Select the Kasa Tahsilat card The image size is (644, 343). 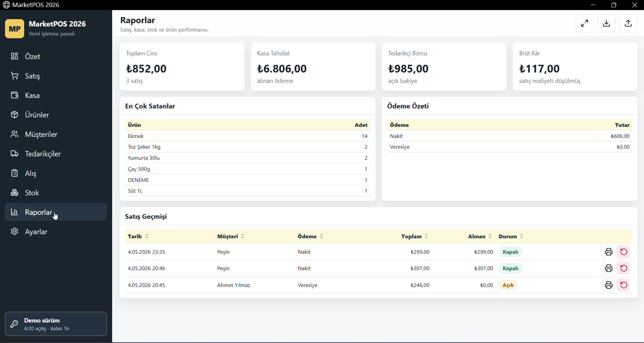tap(313, 66)
